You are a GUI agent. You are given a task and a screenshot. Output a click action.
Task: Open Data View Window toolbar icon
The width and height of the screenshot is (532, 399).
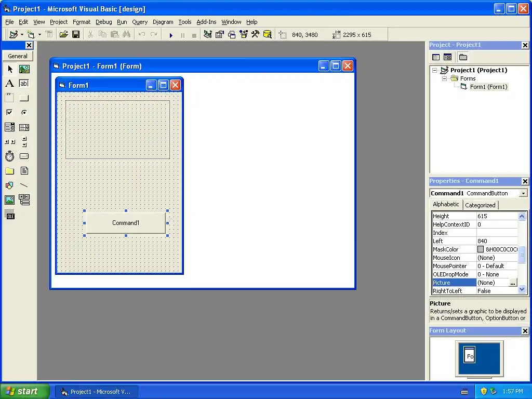coord(268,34)
